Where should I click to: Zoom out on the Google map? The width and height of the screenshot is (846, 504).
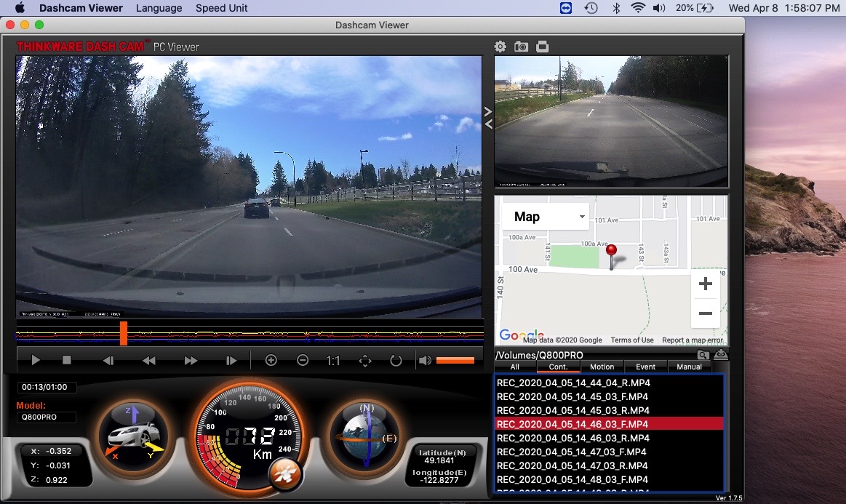pos(705,313)
